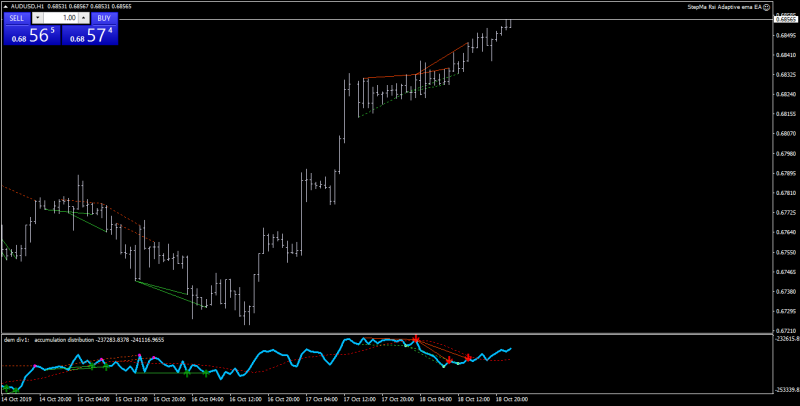800x406 pixels.
Task: Click the 16 Oct 04:00 time label
Action: 208,399
